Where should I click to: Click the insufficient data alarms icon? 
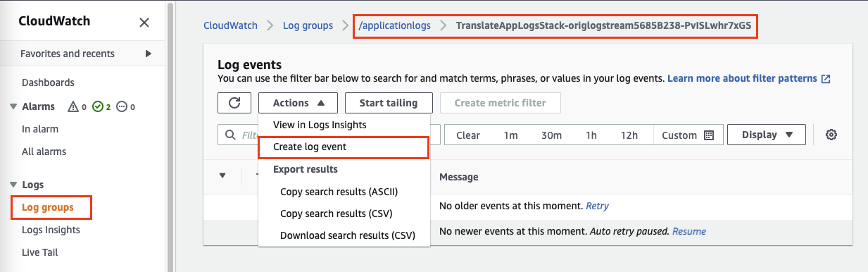[x=122, y=107]
